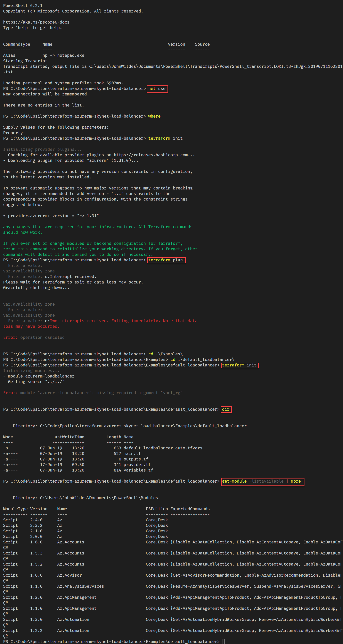Select the red "Error: operation canceled" message
This screenshot has height=644, width=343.
pos(34,337)
